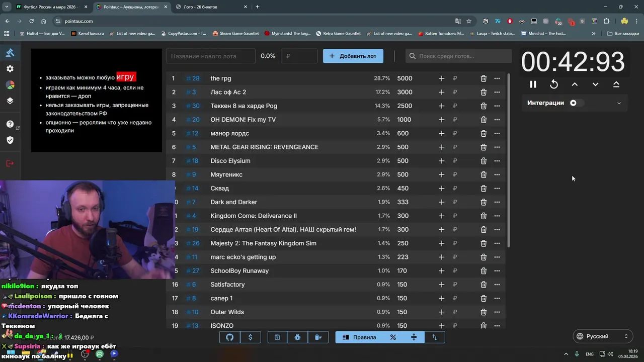
Task: Click the 'Название нового лота' input field
Action: tap(211, 56)
